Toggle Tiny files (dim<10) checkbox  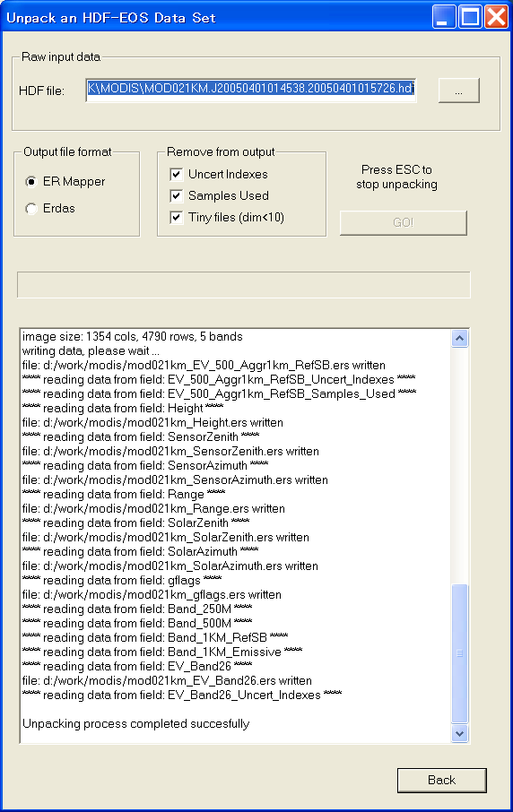[x=176, y=217]
